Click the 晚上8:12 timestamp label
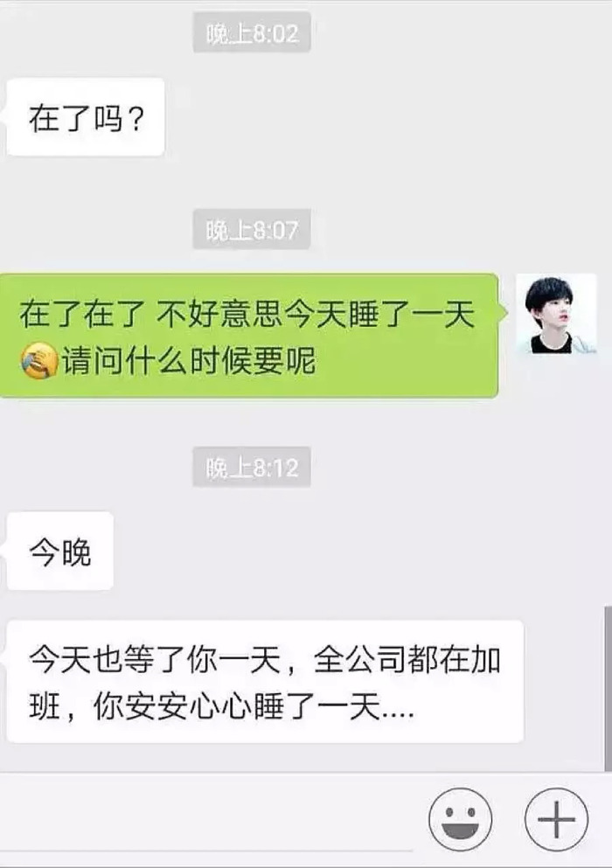Image resolution: width=612 pixels, height=868 pixels. click(x=252, y=468)
